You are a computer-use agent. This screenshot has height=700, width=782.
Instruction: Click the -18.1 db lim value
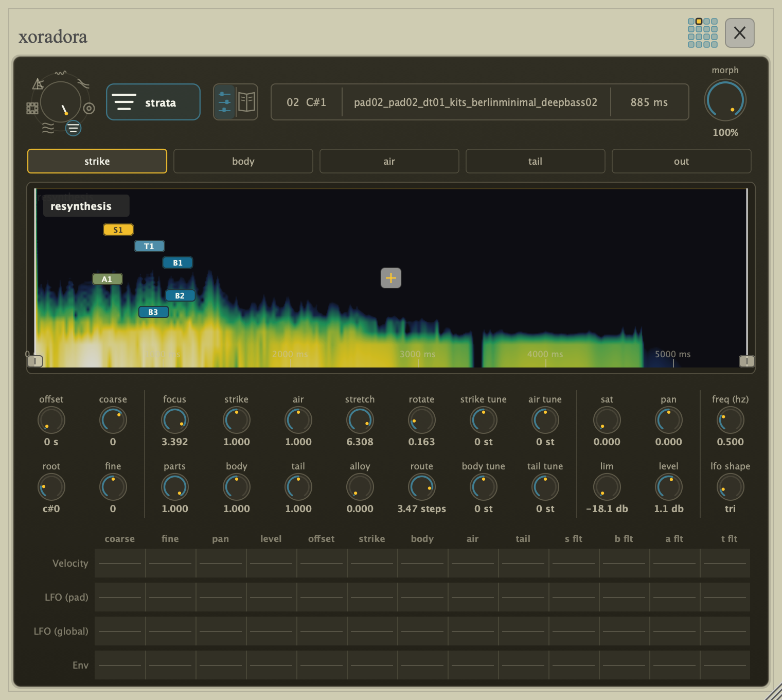[607, 509]
